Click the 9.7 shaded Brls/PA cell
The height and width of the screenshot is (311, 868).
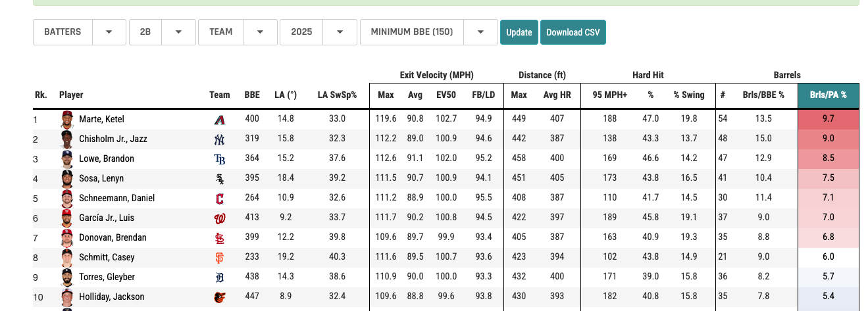[828, 120]
